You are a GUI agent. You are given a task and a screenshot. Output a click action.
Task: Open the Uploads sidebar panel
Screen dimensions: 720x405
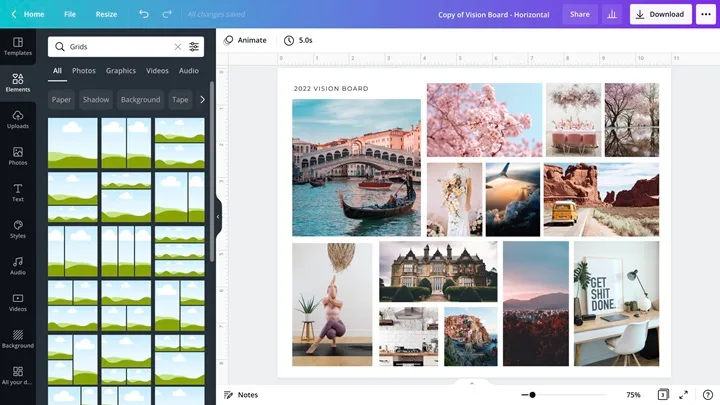pos(18,119)
